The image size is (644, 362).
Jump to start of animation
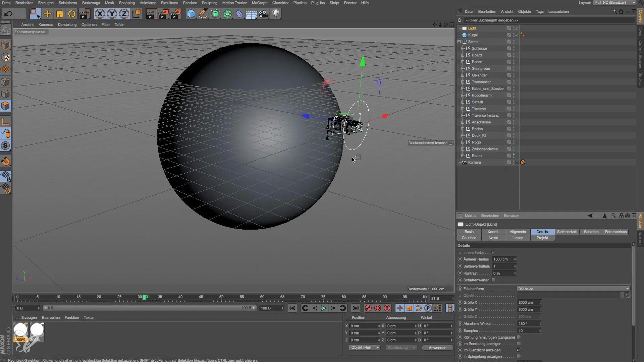coord(292,308)
